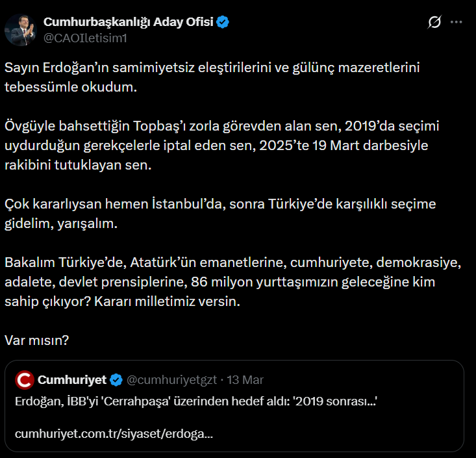
Task: Click the verified badge next to Cumhuriyet
Action: pyautogui.click(x=116, y=379)
